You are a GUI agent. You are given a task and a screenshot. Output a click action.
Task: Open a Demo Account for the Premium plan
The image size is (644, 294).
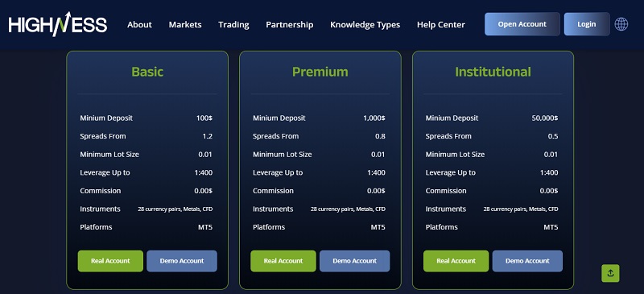(355, 261)
